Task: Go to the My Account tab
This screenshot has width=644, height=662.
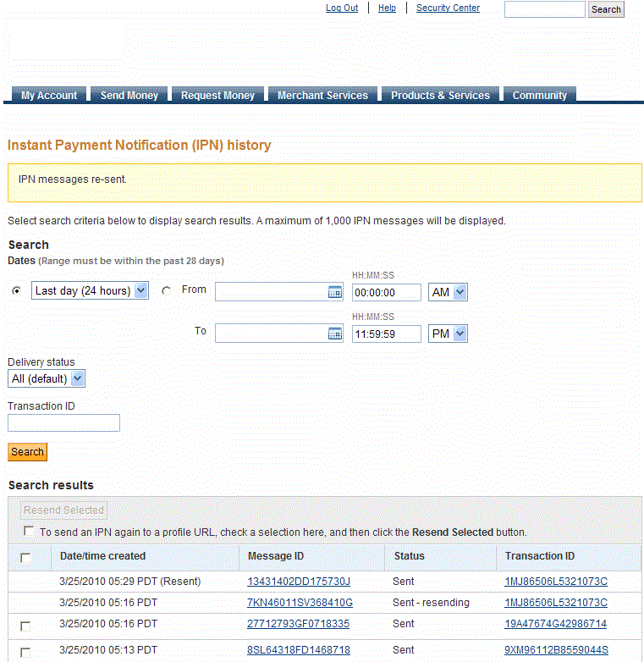Action: click(x=49, y=96)
